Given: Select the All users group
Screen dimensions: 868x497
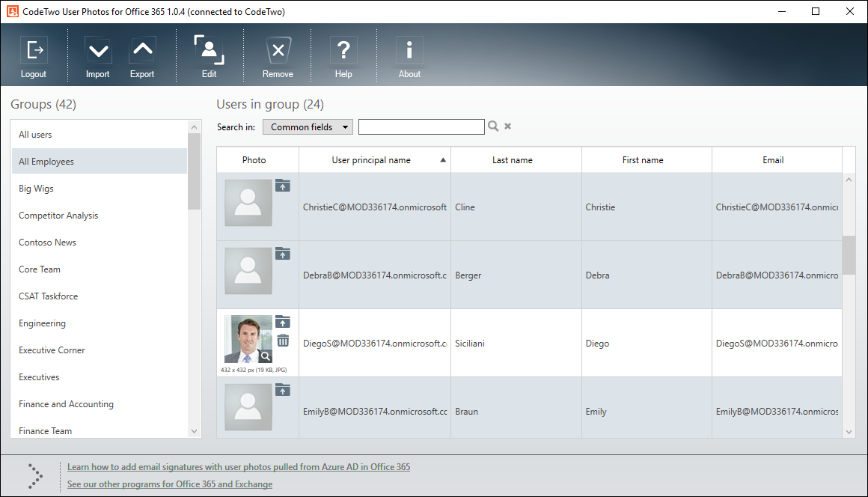Looking at the screenshot, I should [100, 135].
